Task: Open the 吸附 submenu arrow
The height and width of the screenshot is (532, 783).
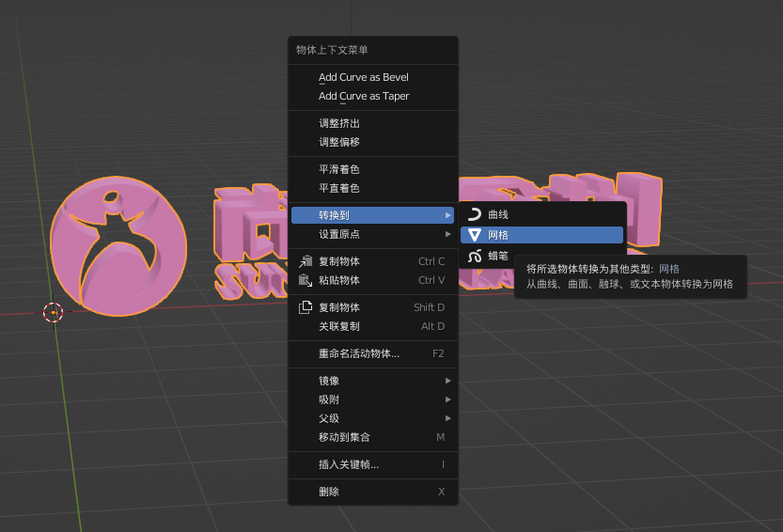Action: [448, 399]
